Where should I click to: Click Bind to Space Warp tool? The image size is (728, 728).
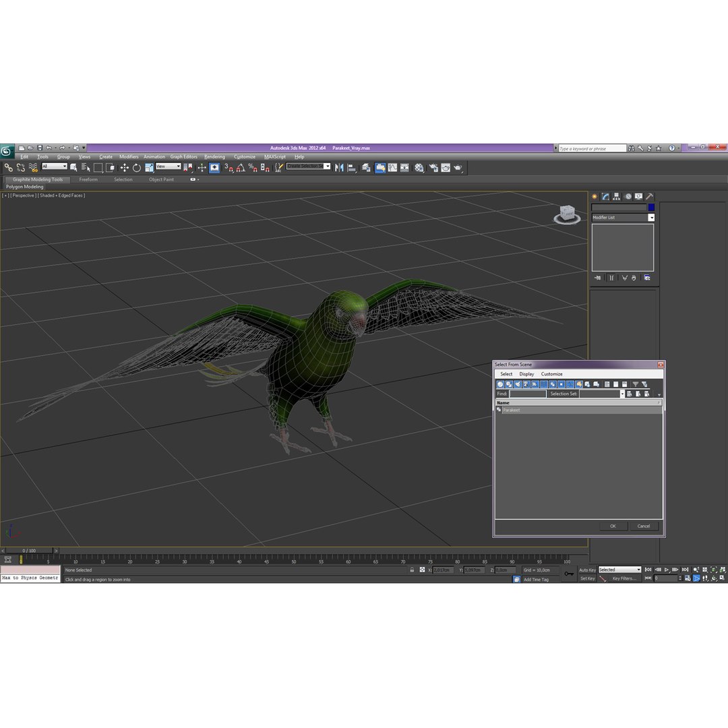[33, 168]
